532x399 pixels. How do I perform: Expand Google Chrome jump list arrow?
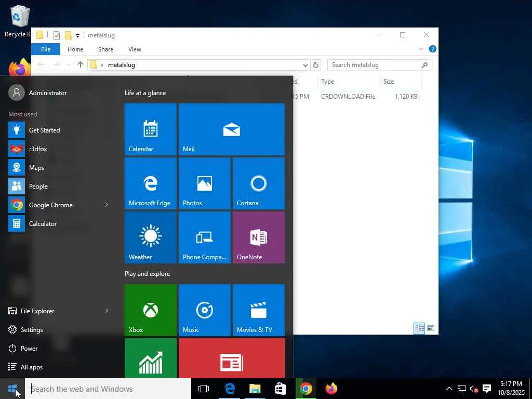click(x=107, y=205)
